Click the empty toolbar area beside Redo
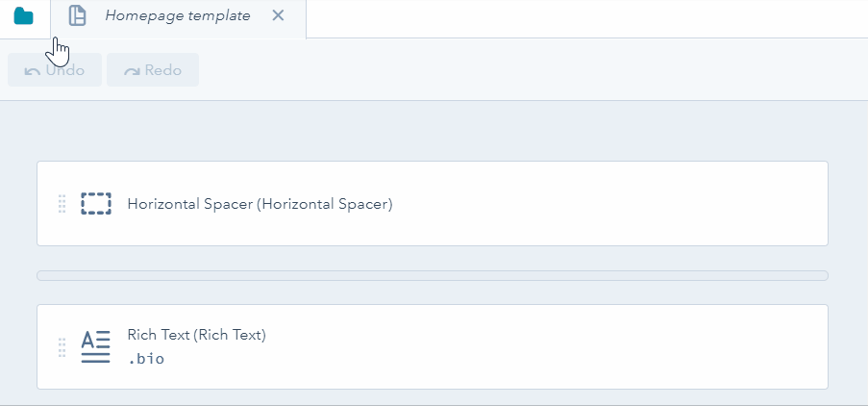The width and height of the screenshot is (868, 406). 529,70
